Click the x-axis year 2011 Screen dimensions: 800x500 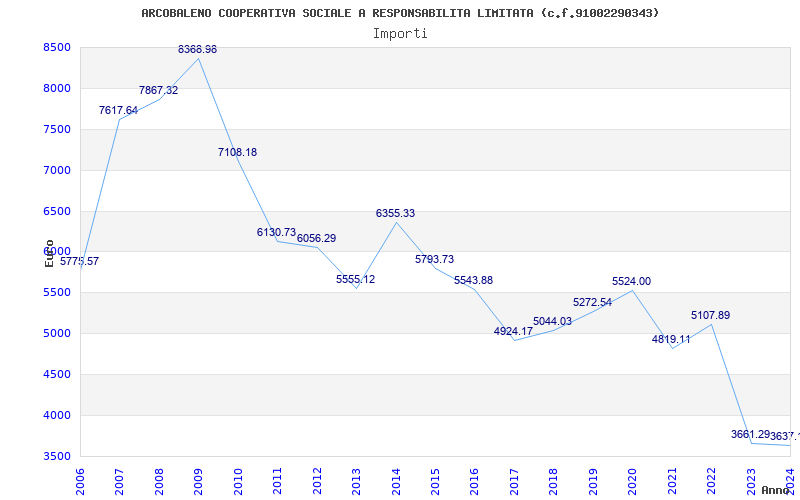(x=278, y=481)
